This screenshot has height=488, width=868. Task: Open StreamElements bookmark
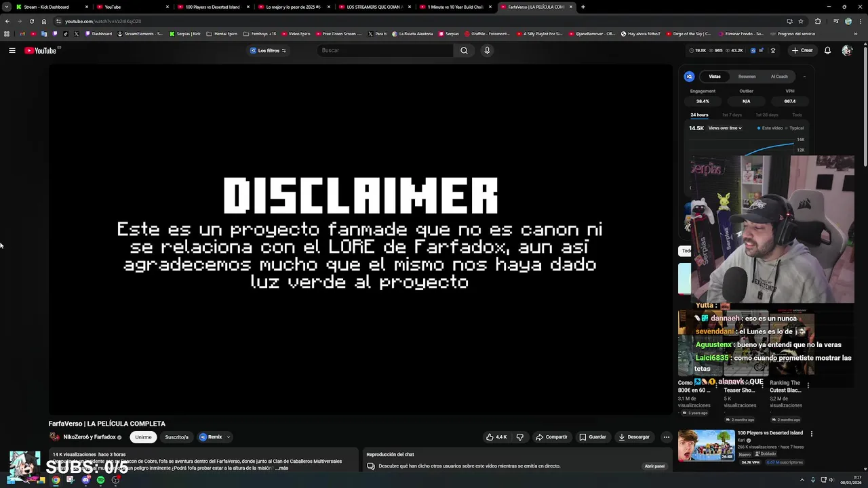tap(140, 34)
